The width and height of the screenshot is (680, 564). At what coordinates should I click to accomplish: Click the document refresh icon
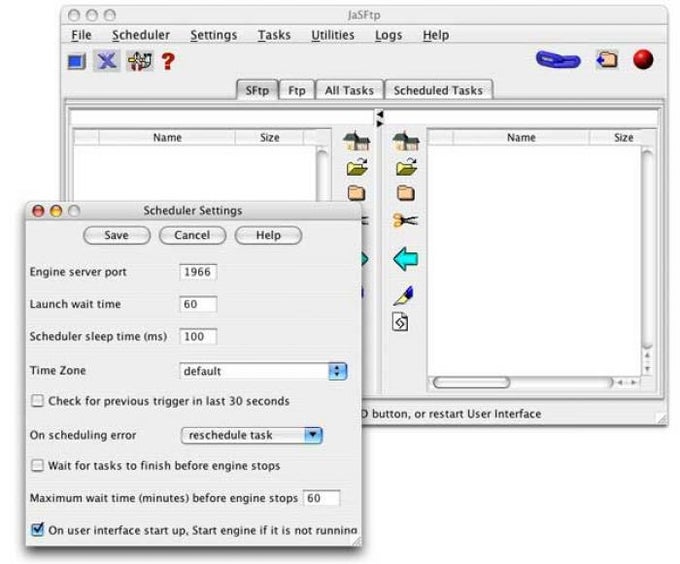coord(400,322)
